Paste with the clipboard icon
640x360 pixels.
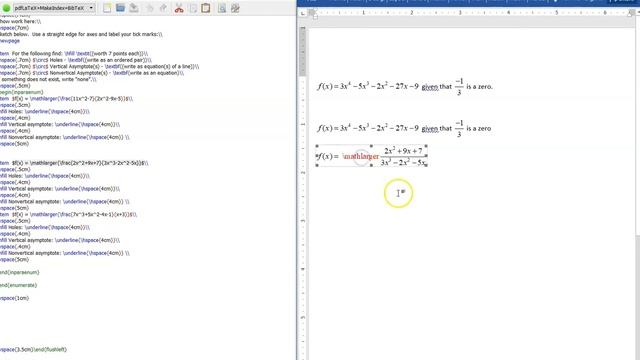[x=206, y=8]
